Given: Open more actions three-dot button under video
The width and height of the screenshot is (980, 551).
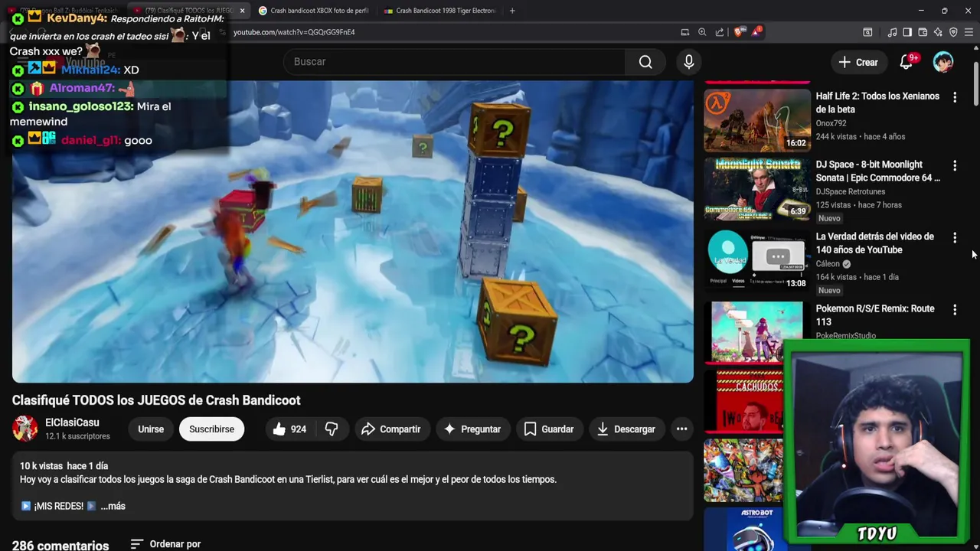Looking at the screenshot, I should click(681, 429).
